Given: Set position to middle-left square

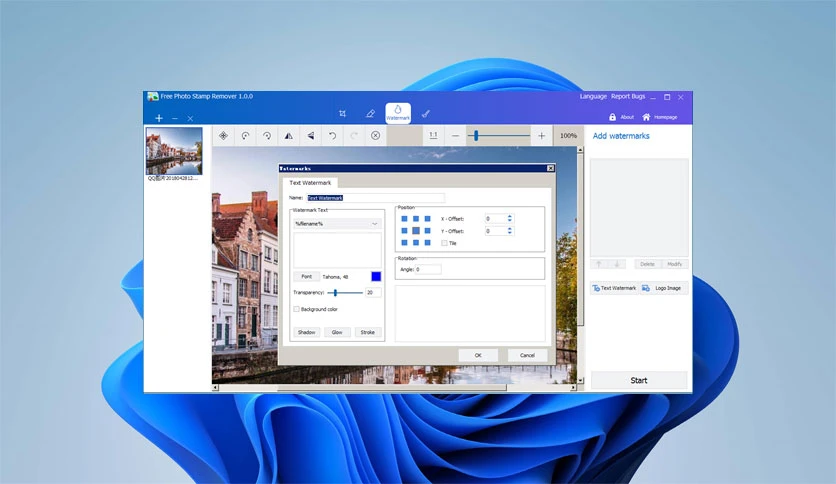Looking at the screenshot, I should [x=404, y=231].
